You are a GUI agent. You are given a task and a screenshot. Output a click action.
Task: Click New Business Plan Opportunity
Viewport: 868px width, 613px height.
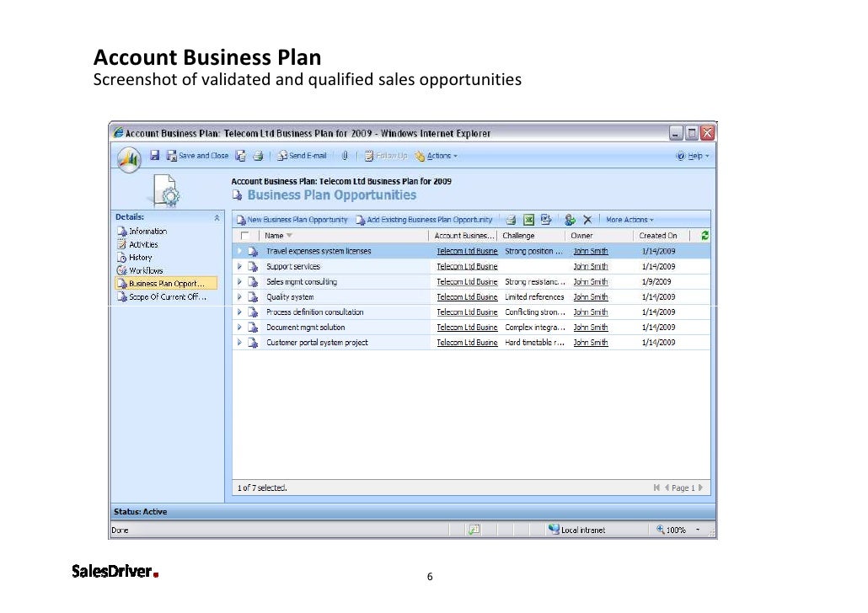[x=292, y=220]
